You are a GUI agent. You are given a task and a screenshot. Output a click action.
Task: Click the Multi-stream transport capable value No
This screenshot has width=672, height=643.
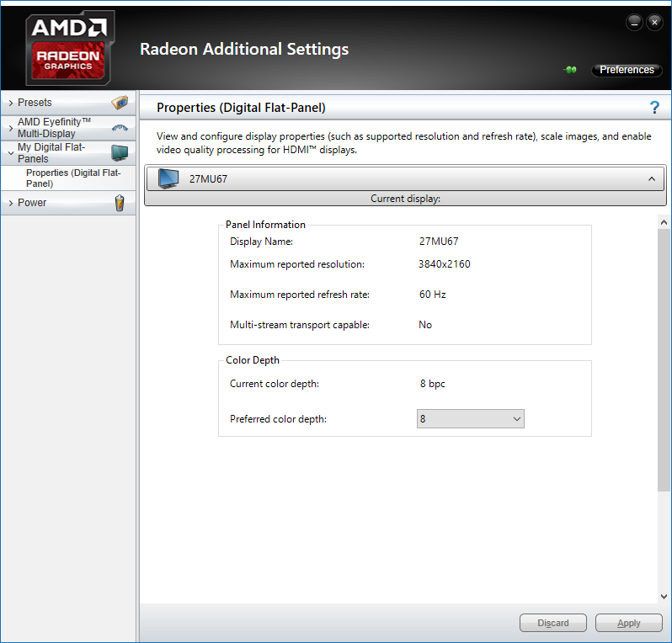tap(425, 325)
